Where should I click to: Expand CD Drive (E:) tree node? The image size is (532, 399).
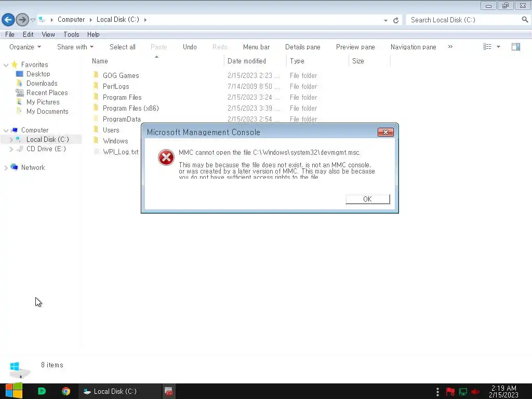[x=11, y=149]
